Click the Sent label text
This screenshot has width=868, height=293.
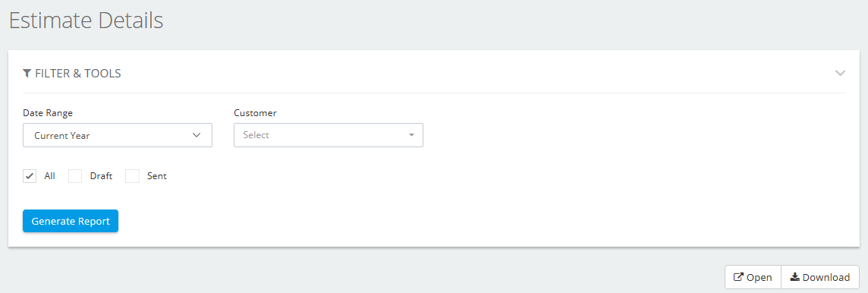[x=156, y=176]
